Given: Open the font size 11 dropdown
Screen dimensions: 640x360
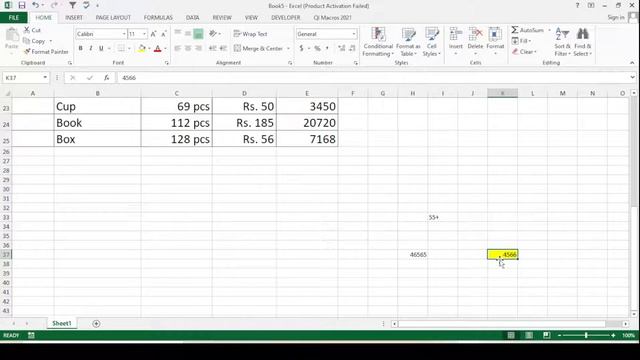Looking at the screenshot, I should tap(144, 34).
